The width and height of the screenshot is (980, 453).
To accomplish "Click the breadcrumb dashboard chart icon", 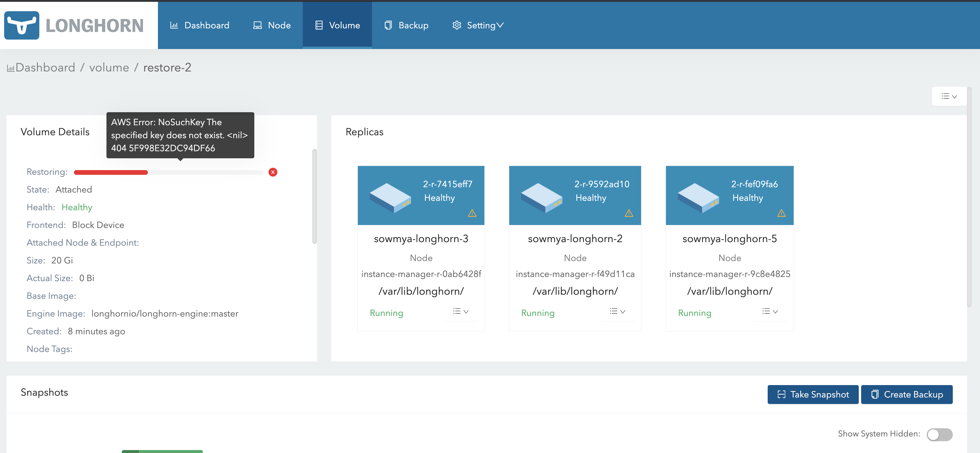I will point(10,69).
